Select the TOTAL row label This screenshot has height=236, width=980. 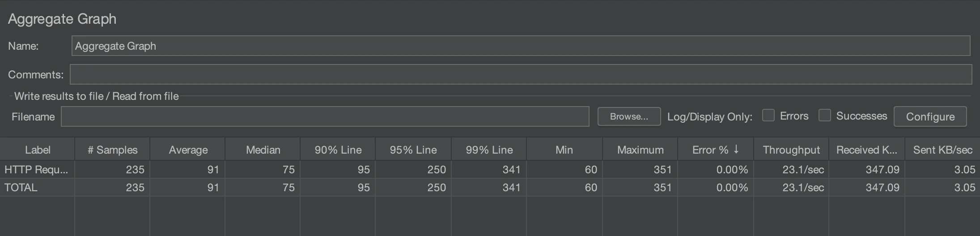pyautogui.click(x=21, y=188)
